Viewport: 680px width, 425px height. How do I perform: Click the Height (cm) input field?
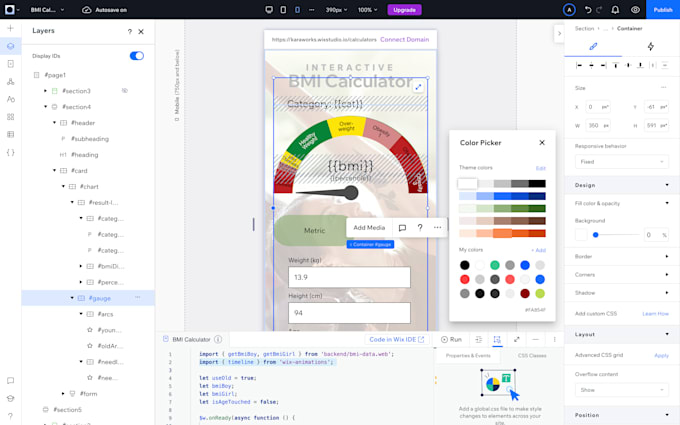[x=349, y=313]
